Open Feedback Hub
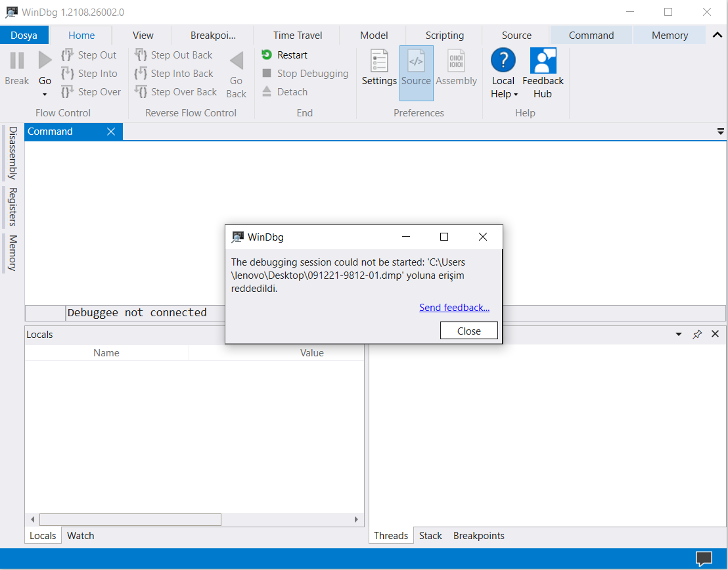Viewport: 728px width, 570px height. click(543, 74)
